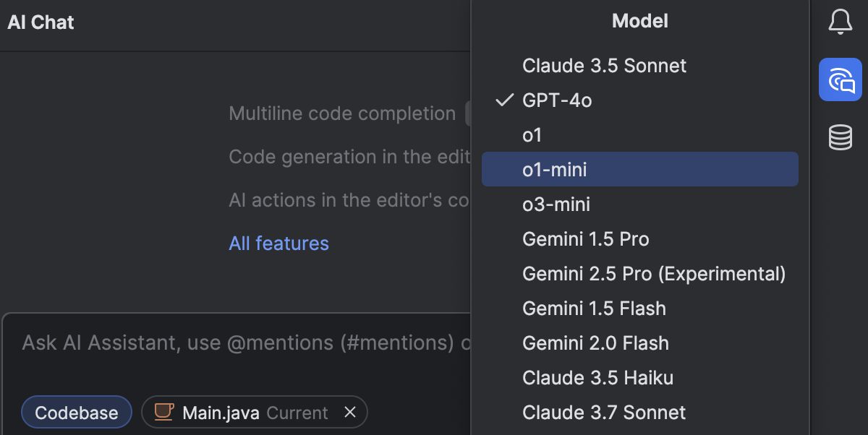Click the AI Chat panel title
Image resolution: width=868 pixels, height=435 pixels.
41,22
